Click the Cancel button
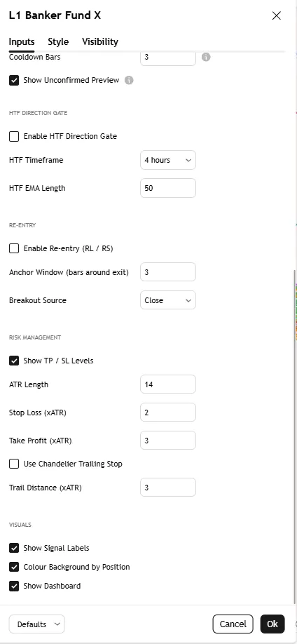Viewport: 297px width, 644px height. click(x=233, y=624)
